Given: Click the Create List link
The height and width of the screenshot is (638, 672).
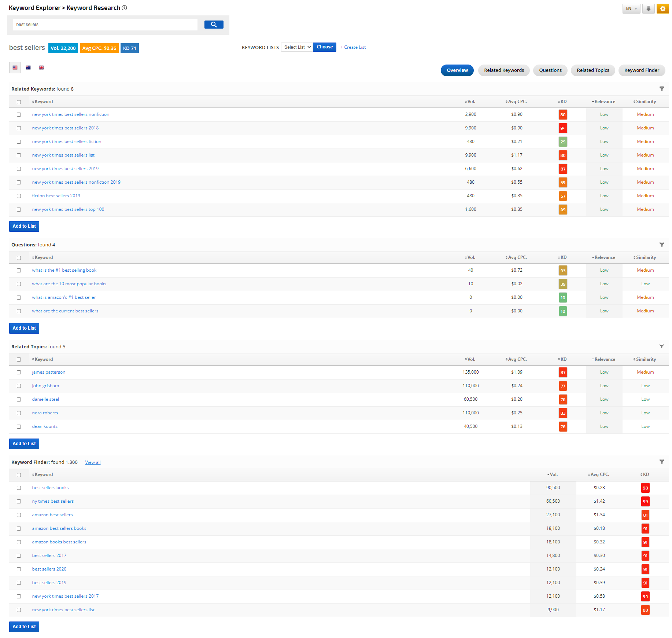Looking at the screenshot, I should click(x=353, y=47).
